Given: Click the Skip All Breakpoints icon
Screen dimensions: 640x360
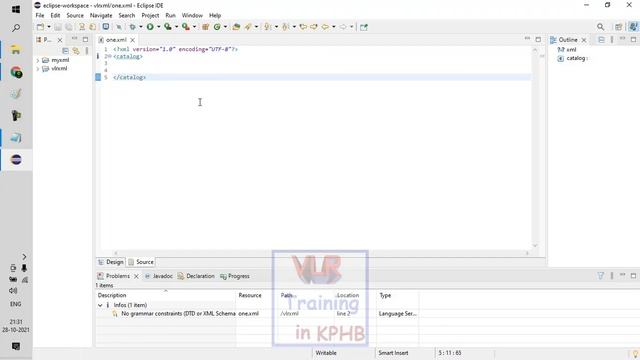Looking at the screenshot, I should (119, 27).
